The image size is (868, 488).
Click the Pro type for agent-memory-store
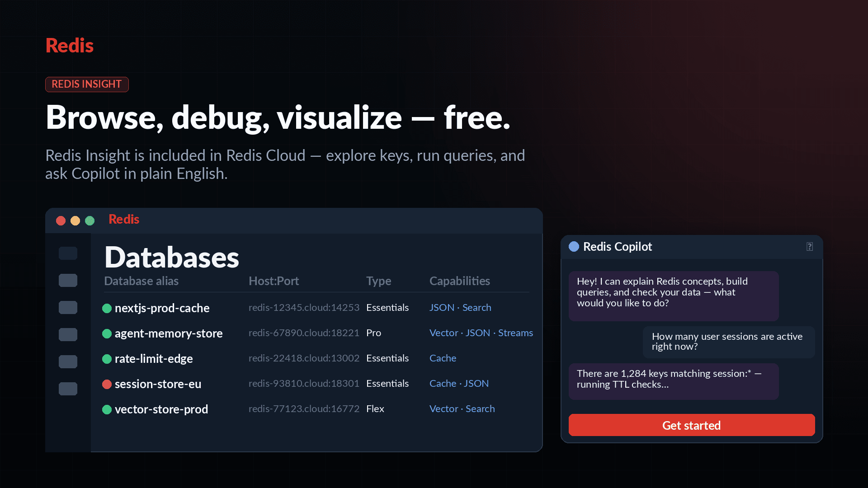coord(373,333)
